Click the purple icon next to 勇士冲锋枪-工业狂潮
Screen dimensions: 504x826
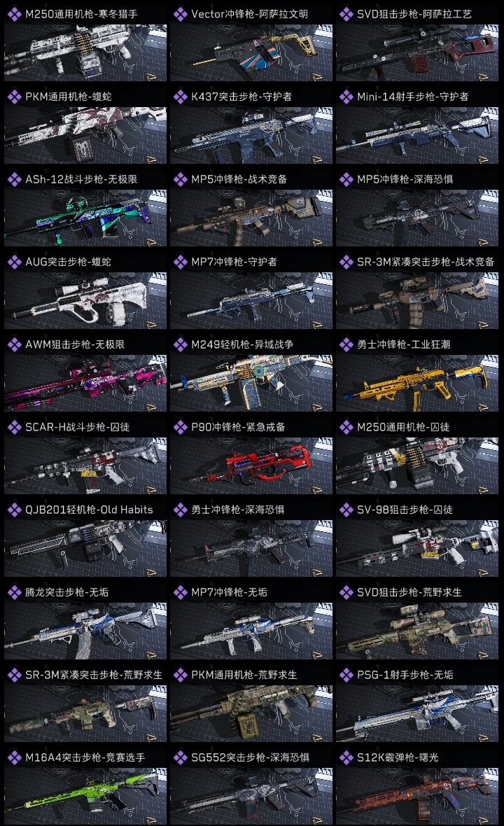click(346, 344)
